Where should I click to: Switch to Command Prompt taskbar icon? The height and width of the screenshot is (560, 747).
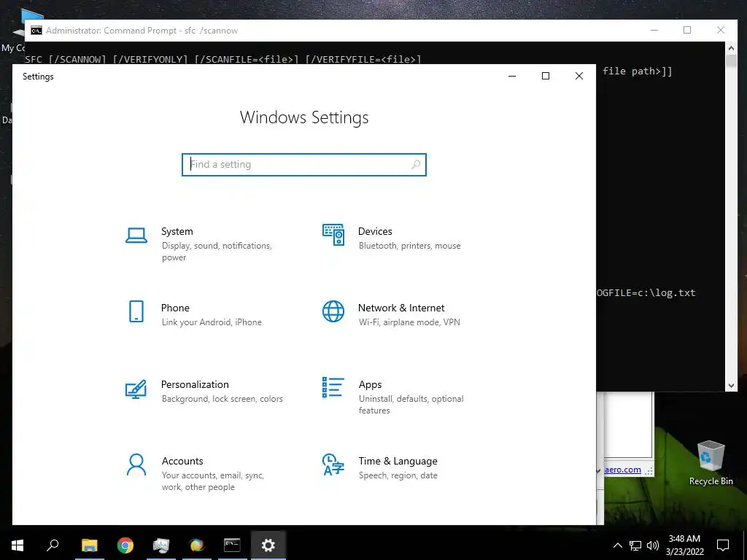tap(232, 545)
